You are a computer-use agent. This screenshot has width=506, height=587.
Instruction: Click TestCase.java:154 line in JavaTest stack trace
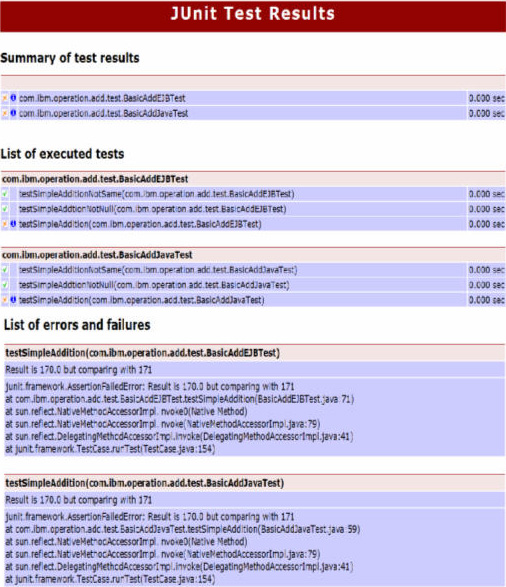pos(110,579)
